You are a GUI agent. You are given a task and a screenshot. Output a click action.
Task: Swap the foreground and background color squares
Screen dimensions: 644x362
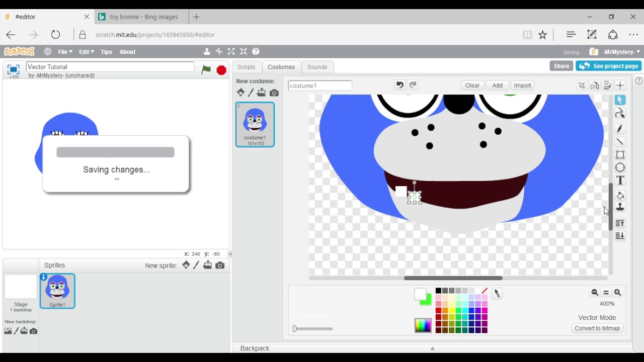pos(423,297)
